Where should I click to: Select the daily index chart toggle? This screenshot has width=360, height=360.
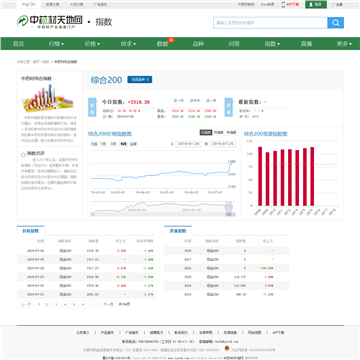(206, 133)
